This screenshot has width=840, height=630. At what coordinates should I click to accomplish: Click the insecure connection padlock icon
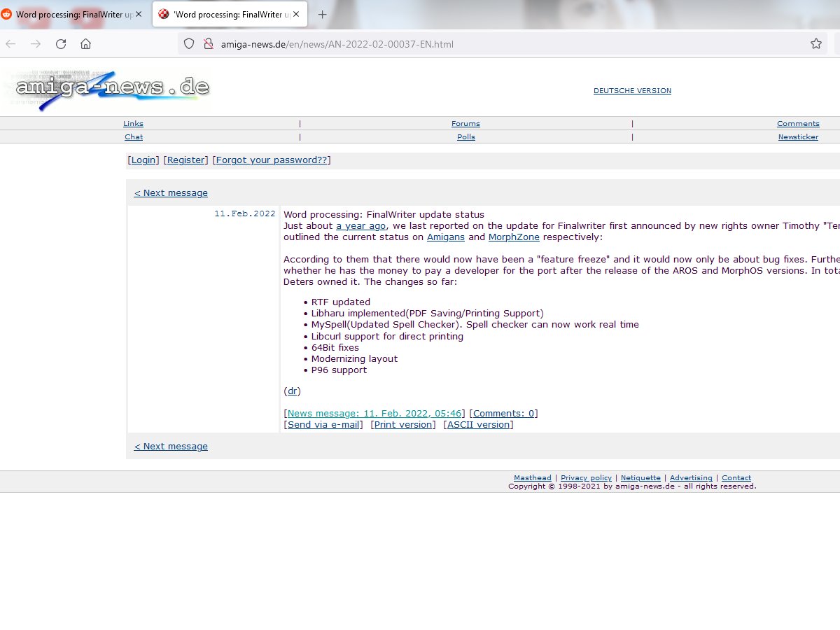208,44
